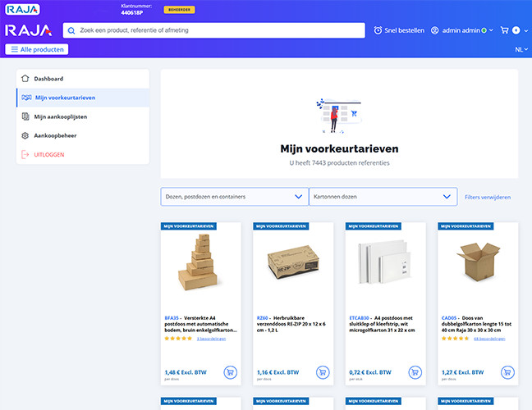The image size is (532, 410).
Task: Click the shopper illustration above heading
Action: click(x=339, y=116)
